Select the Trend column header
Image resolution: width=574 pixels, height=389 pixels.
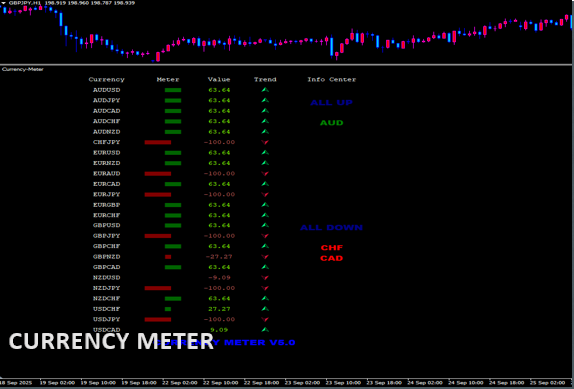pyautogui.click(x=265, y=79)
